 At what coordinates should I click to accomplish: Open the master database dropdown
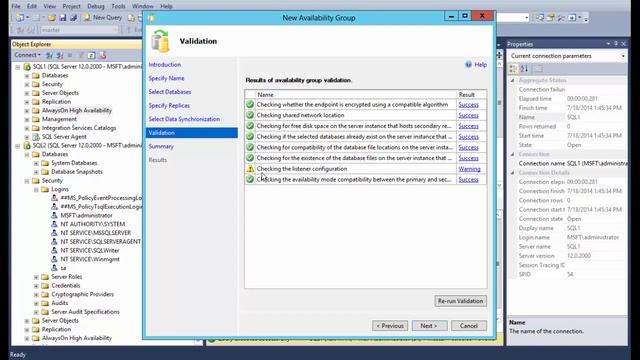[116, 30]
